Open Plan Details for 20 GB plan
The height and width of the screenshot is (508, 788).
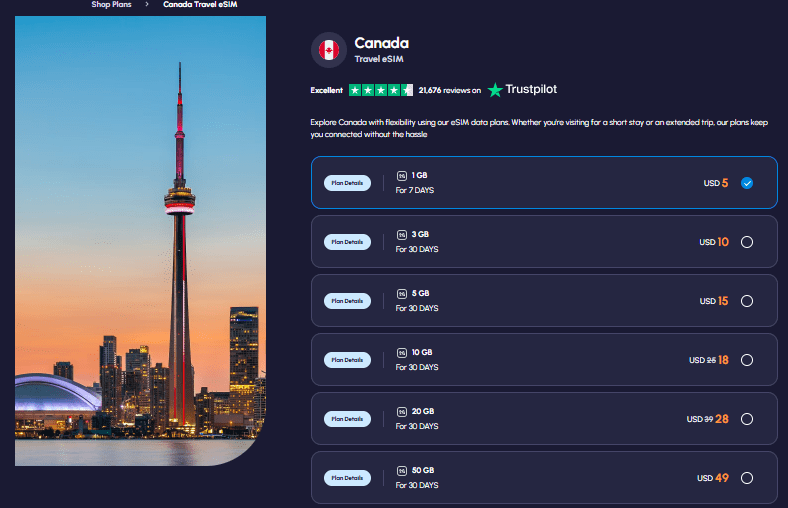click(x=347, y=419)
